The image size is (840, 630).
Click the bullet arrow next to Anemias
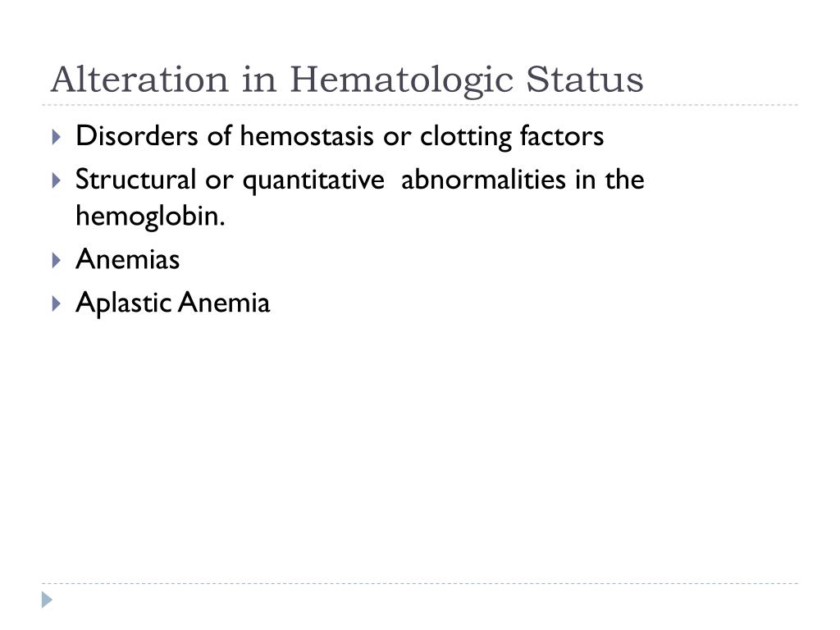[x=57, y=260]
